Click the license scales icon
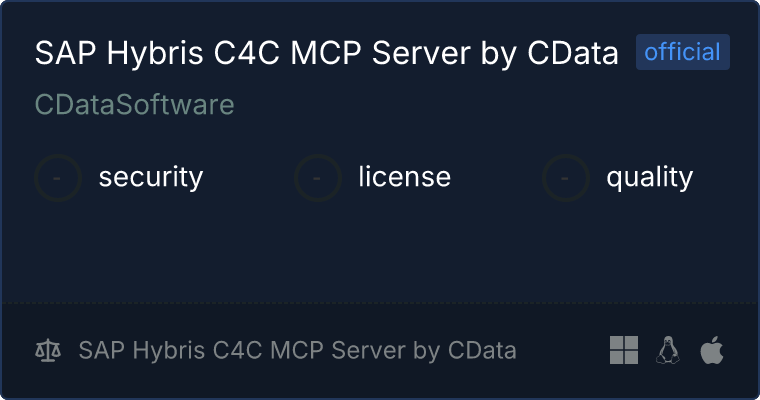Viewport: 760px width, 400px height. 48,351
